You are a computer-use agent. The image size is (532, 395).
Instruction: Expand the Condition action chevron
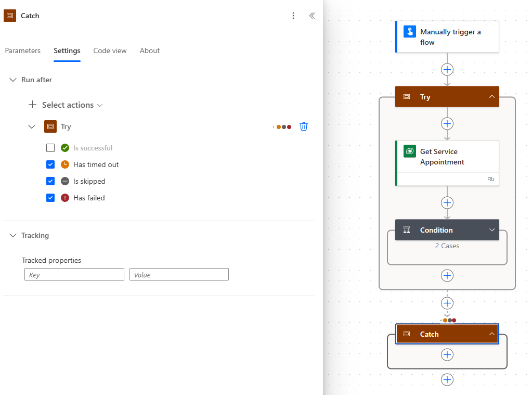point(491,230)
